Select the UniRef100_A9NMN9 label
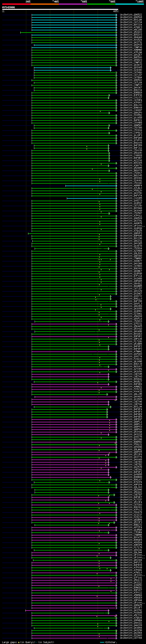This screenshot has height=644, width=146. (131, 50)
